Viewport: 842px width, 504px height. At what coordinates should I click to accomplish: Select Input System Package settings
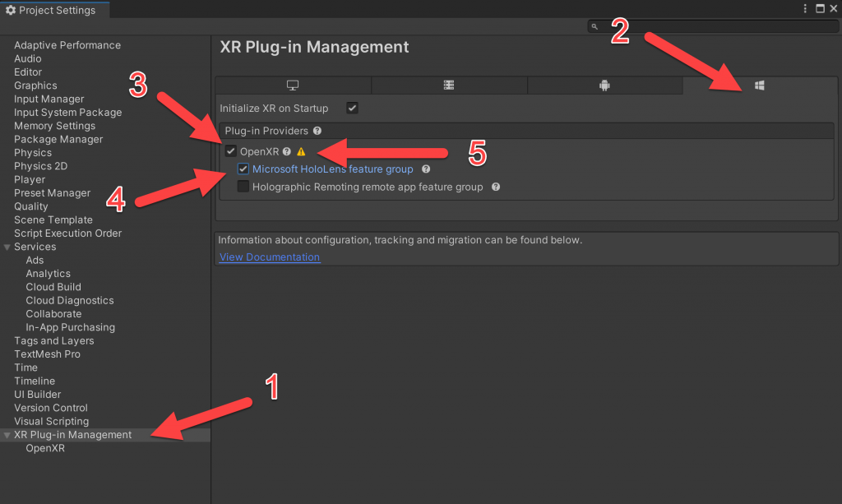(67, 112)
